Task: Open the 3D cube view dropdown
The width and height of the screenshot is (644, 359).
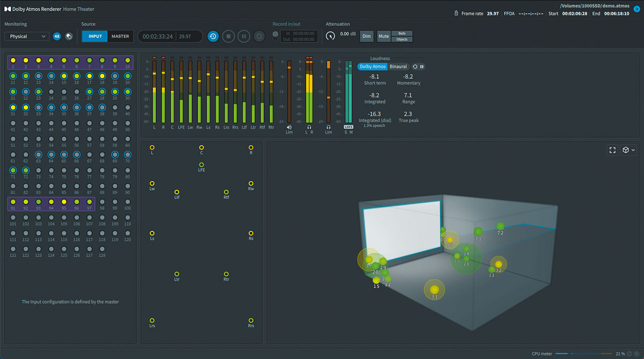Action: tap(628, 150)
